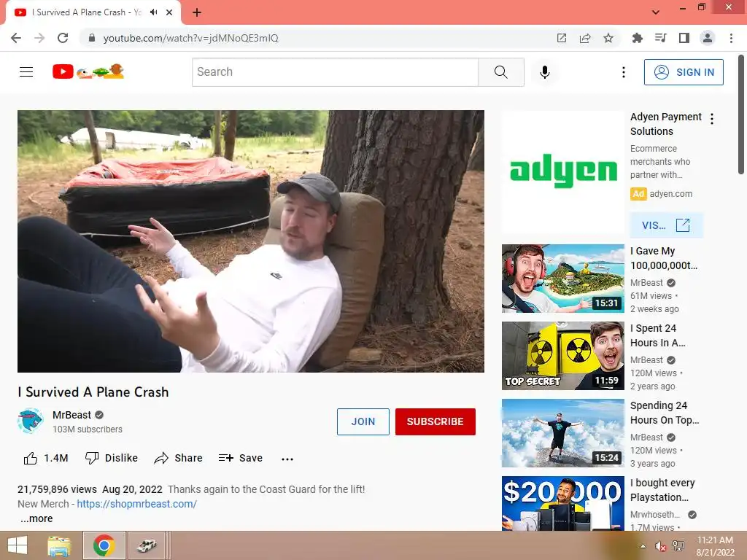
Task: Show hidden system tray icons
Action: [x=643, y=546]
